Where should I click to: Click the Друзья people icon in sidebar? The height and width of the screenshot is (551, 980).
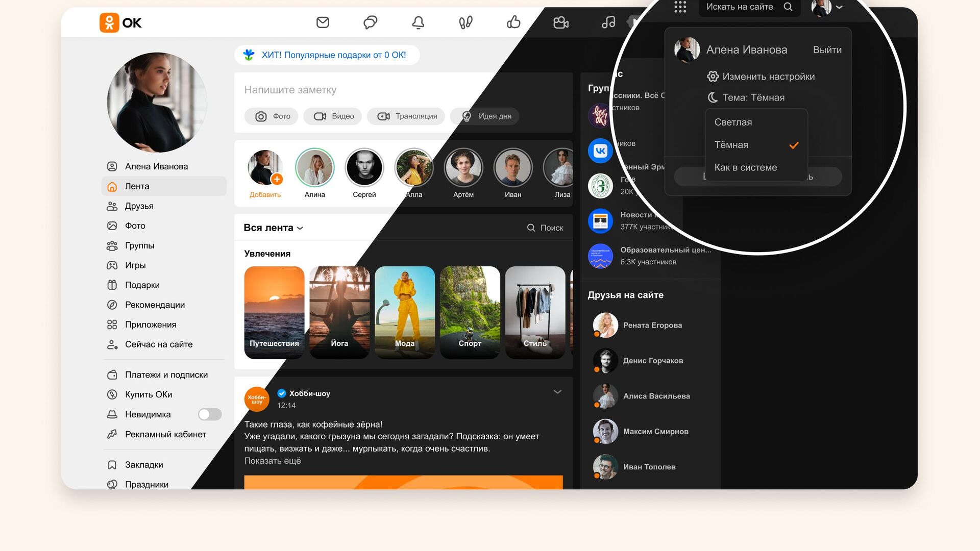112,206
